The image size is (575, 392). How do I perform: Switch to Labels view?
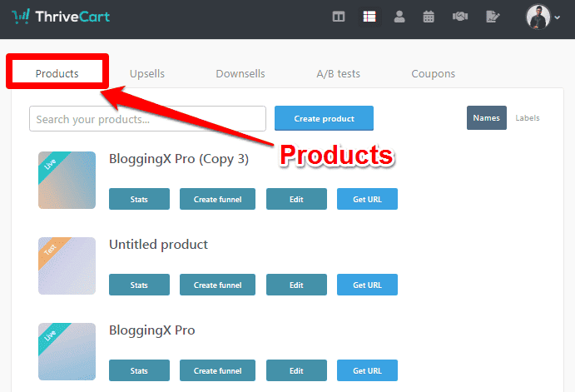[x=528, y=118]
